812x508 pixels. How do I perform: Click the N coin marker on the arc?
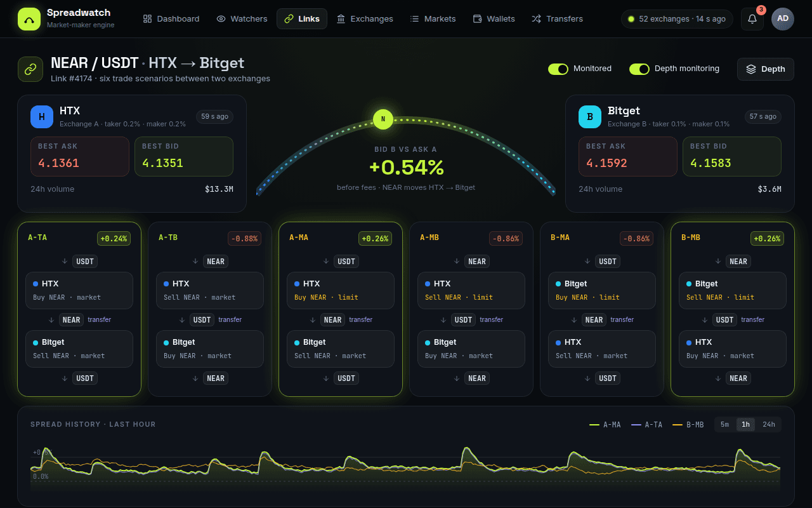[383, 119]
